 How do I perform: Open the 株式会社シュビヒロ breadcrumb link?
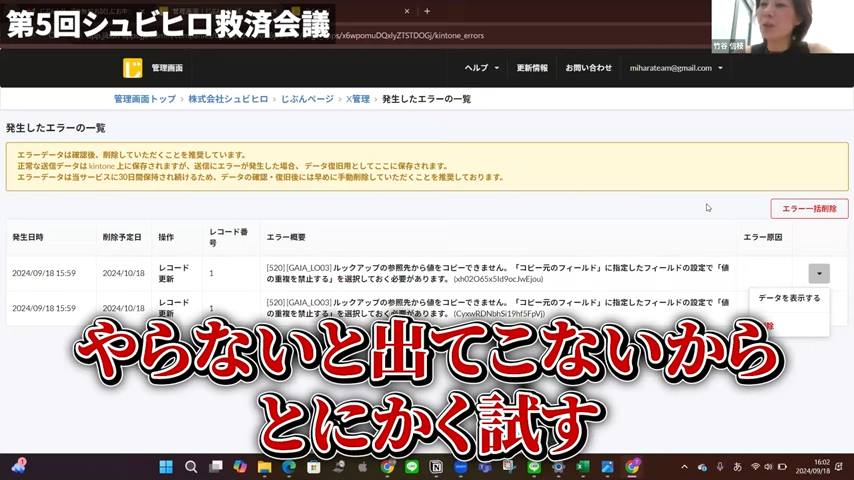tap(228, 99)
